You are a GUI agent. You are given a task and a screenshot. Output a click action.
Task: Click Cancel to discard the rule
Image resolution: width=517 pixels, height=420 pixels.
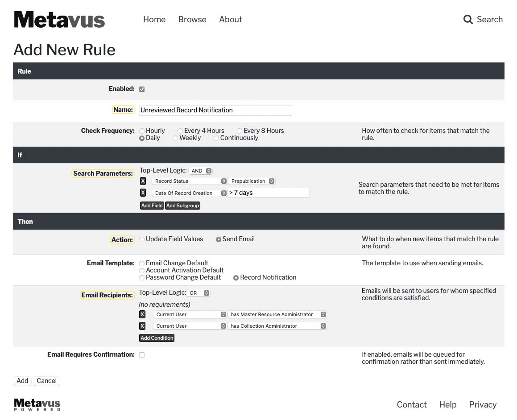point(46,381)
